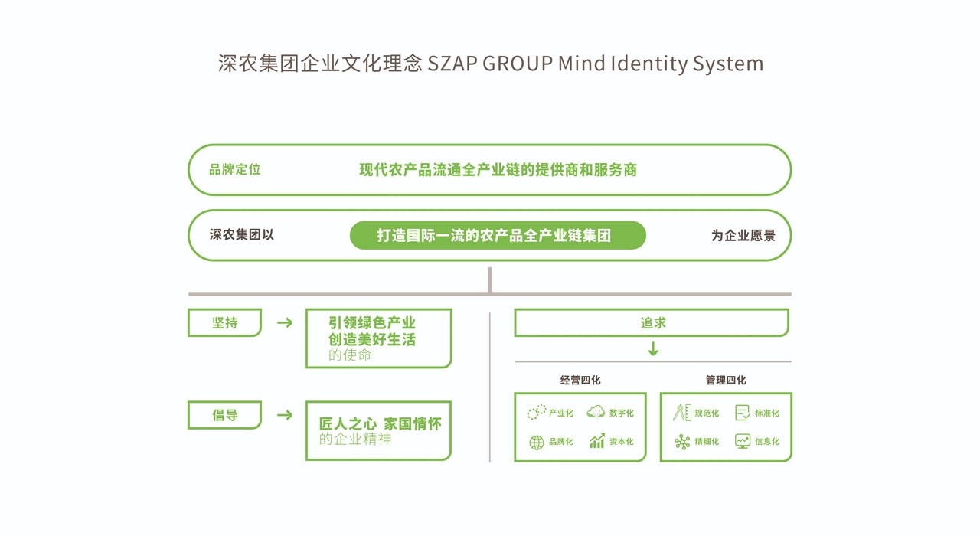Click the 管理四化 heading
This screenshot has height=536, width=980.
pos(725,380)
